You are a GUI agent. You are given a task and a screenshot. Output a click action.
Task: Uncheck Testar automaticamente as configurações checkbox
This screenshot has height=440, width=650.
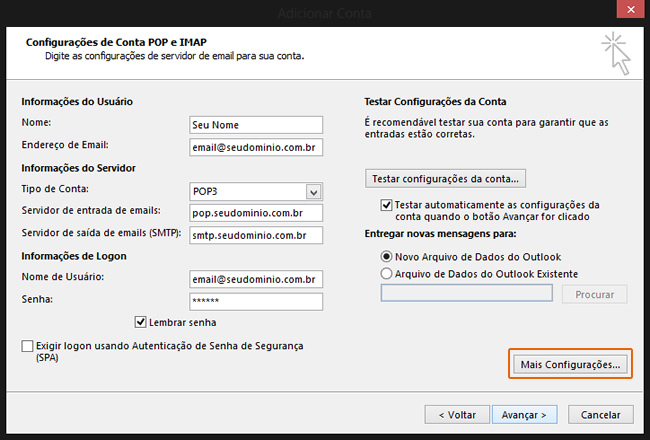387,205
